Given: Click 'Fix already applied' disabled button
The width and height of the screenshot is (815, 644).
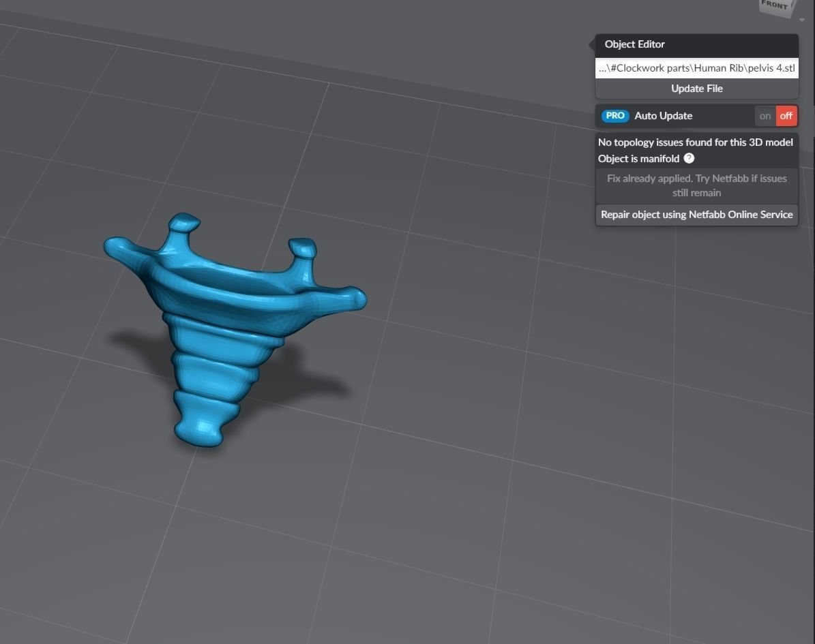Looking at the screenshot, I should pyautogui.click(x=696, y=185).
